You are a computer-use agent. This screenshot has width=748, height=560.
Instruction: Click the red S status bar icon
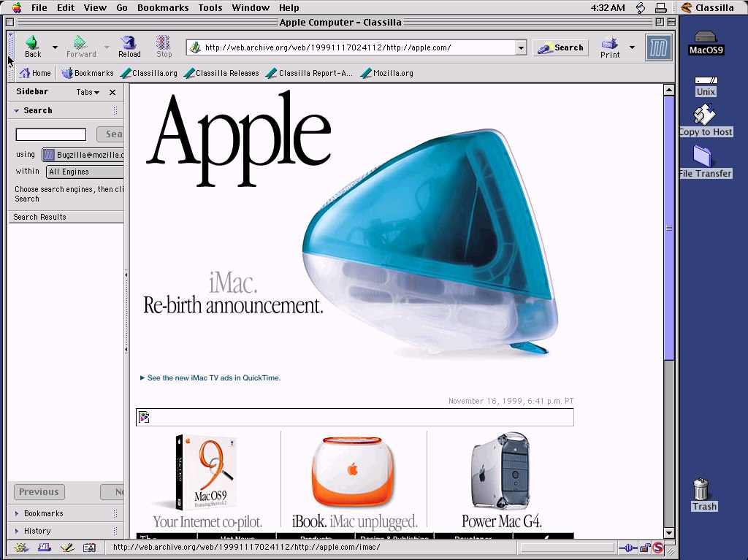point(658,548)
